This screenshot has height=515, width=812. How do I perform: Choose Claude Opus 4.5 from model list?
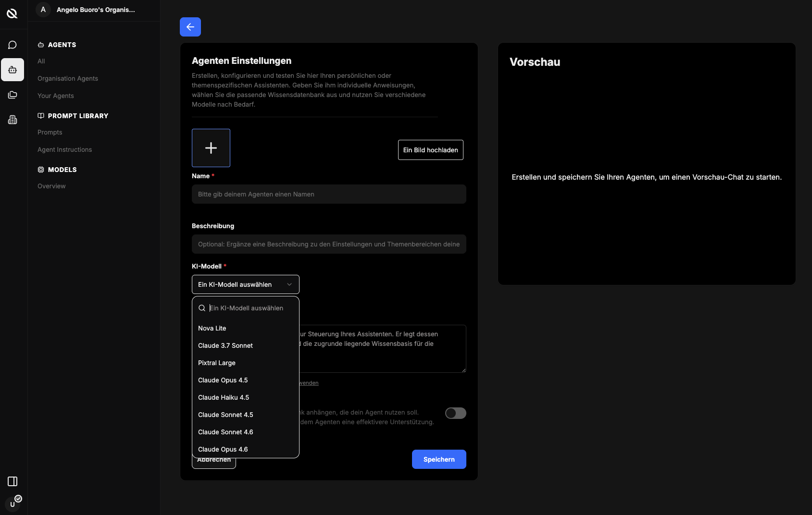(x=223, y=380)
